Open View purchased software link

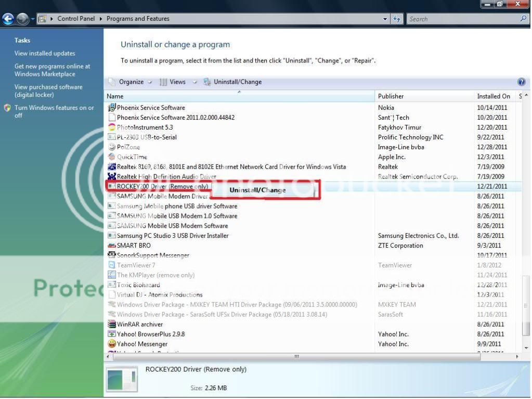(48, 91)
